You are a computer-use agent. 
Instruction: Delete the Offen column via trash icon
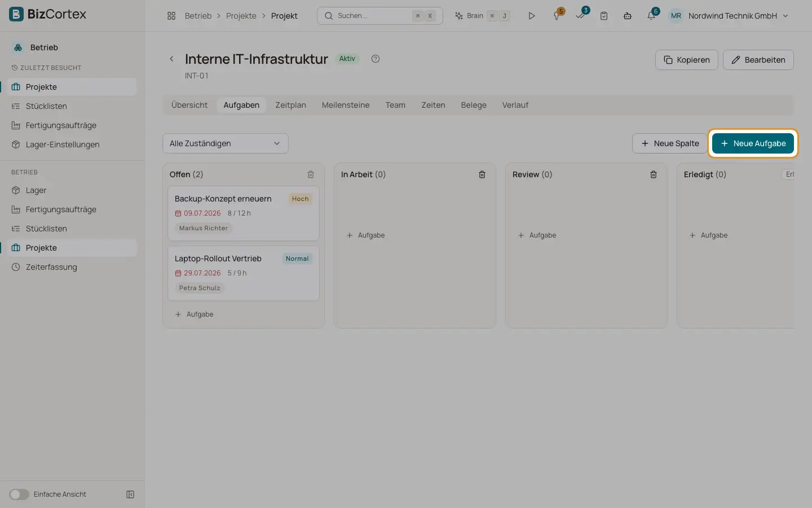(311, 174)
